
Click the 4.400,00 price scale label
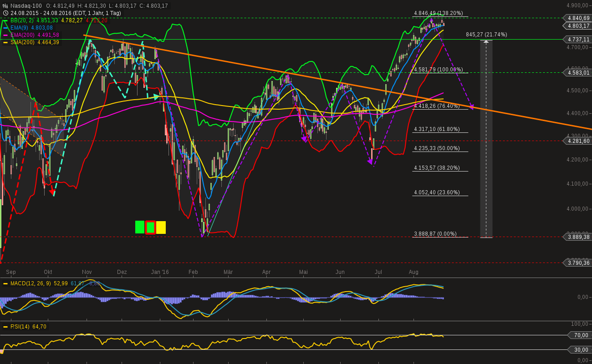click(x=578, y=113)
